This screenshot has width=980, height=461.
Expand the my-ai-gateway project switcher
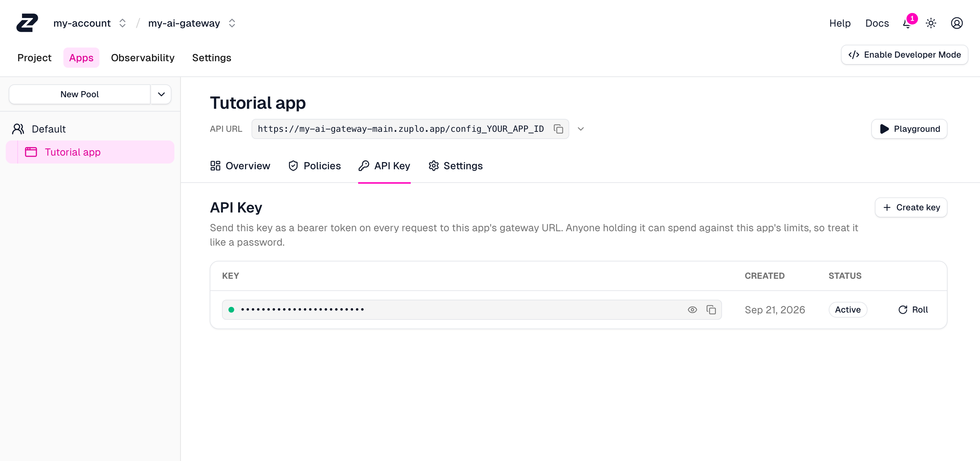tap(232, 23)
